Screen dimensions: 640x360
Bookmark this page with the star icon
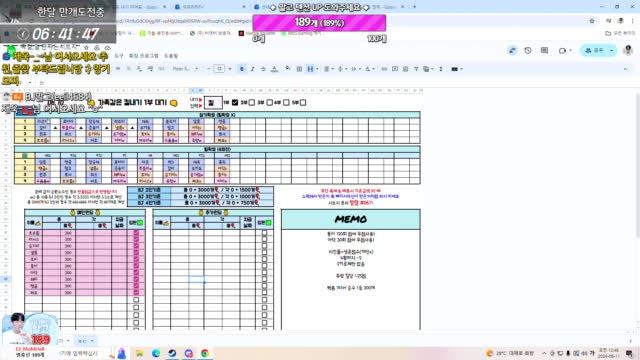tap(592, 21)
